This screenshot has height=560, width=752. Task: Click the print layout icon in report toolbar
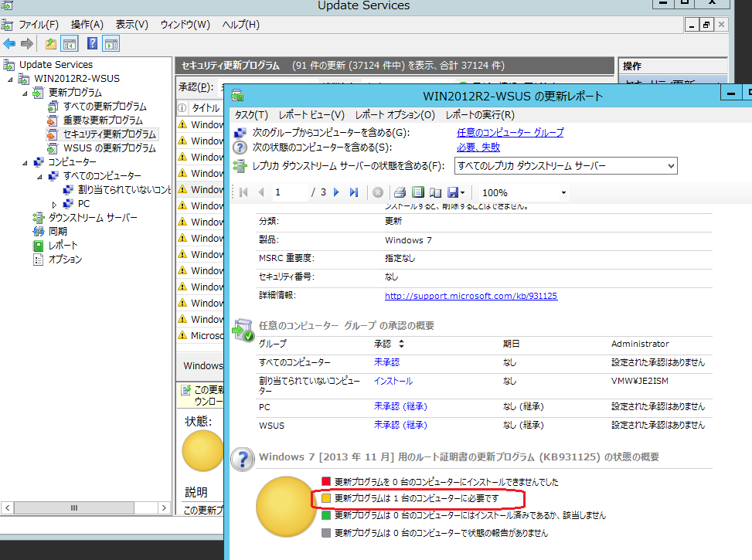417,192
